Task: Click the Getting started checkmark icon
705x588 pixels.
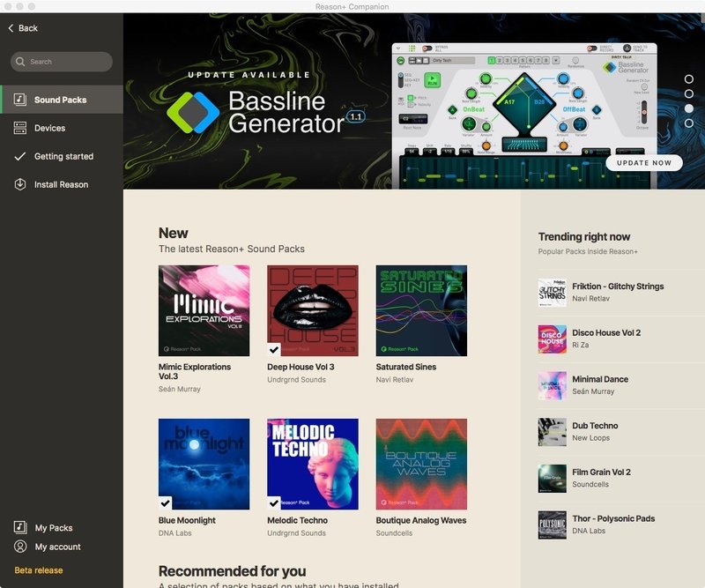Action: (19, 156)
